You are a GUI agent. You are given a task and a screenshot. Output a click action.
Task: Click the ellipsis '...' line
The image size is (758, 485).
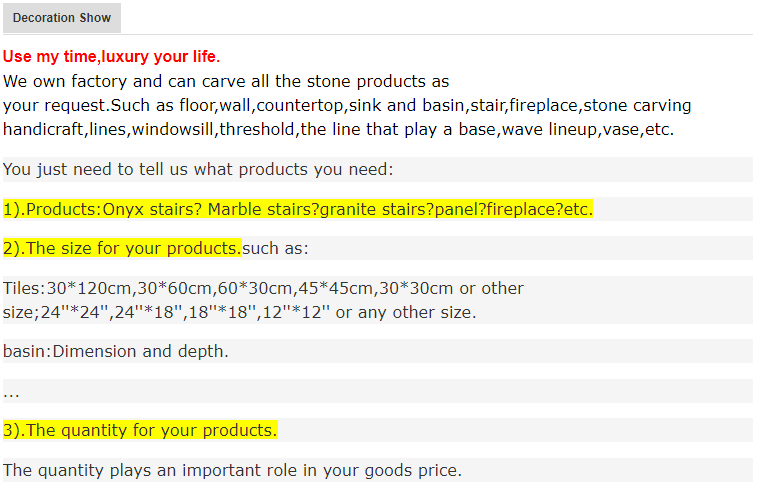pyautogui.click(x=11, y=391)
